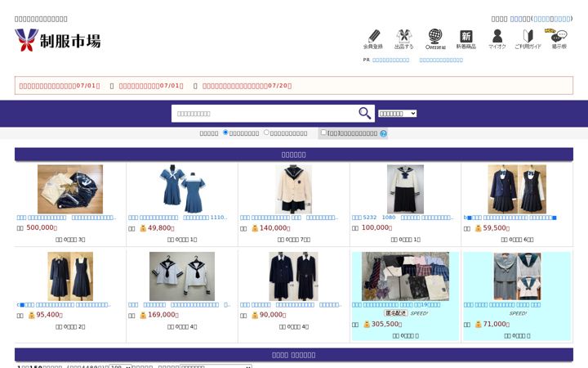Screen dimensions: 588x368
Task: Open dark uniform thumbnail priced 90,000
Action: click(x=294, y=276)
